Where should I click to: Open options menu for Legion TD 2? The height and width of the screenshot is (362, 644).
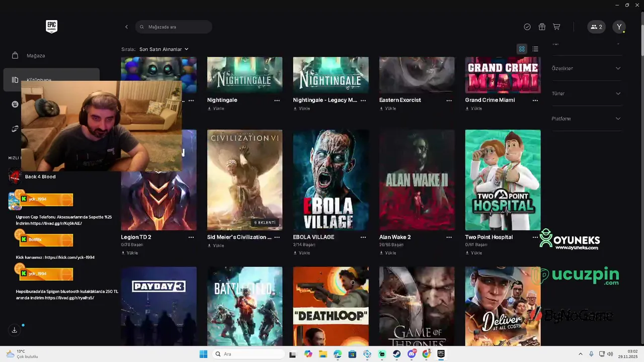coord(191,237)
